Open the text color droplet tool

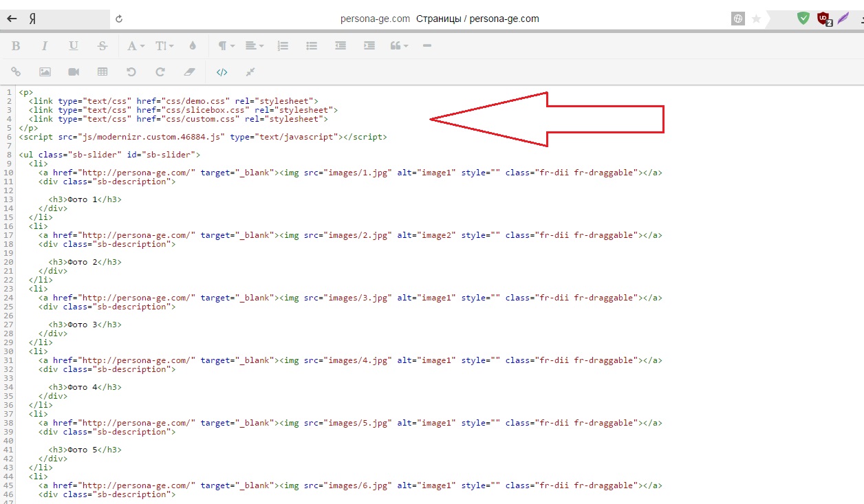(x=193, y=46)
